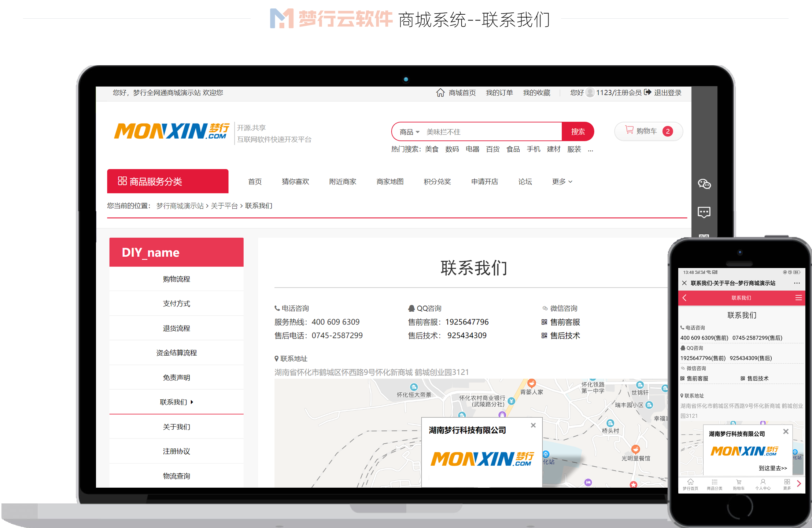Tap the three-dot more icon on phone browser bar
The width and height of the screenshot is (812, 528).
(797, 283)
